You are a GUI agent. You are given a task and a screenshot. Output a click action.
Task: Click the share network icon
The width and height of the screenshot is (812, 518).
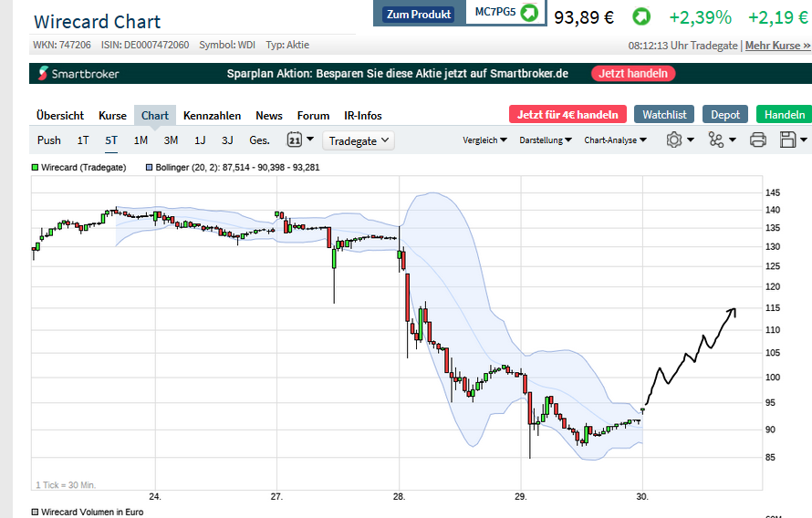tap(715, 140)
